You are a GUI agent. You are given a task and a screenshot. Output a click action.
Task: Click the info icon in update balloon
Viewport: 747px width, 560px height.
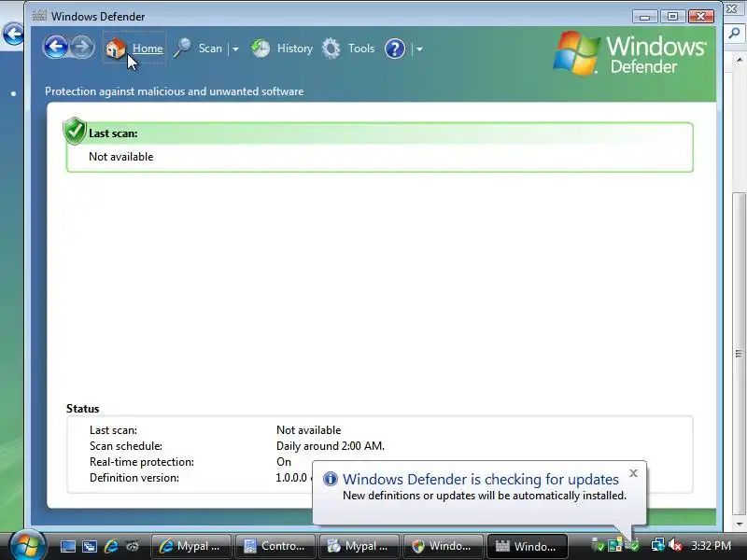coord(331,479)
